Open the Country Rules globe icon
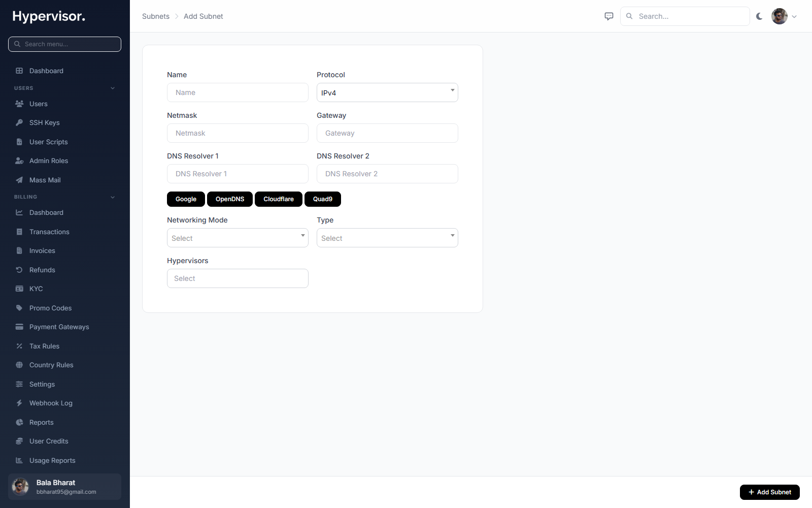This screenshot has height=508, width=812. 19,365
